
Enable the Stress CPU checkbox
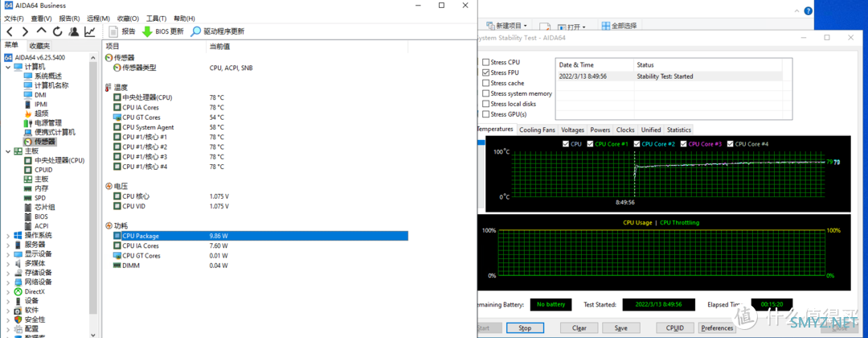point(486,62)
